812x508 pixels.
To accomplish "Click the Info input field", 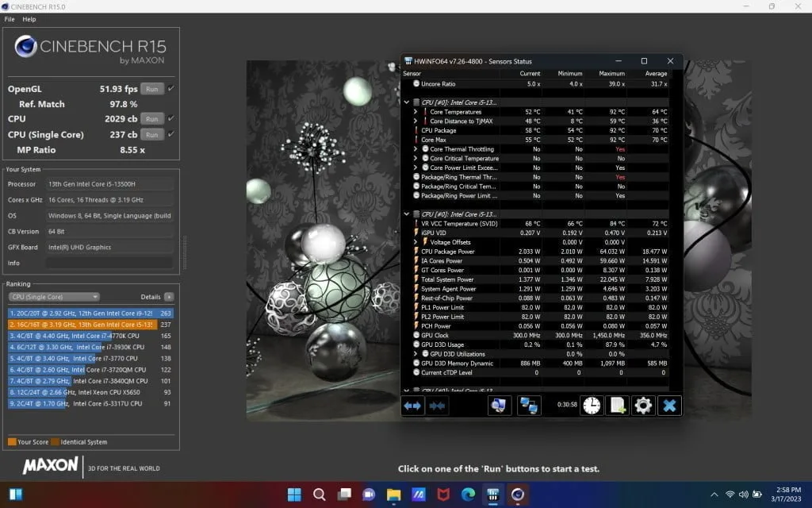I will [109, 263].
